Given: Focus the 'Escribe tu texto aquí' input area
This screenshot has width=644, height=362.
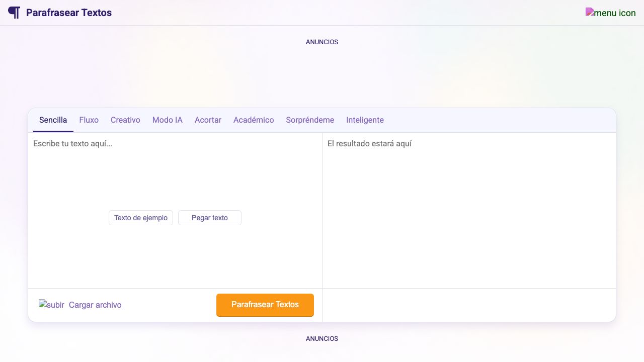Looking at the screenshot, I should pyautogui.click(x=175, y=171).
